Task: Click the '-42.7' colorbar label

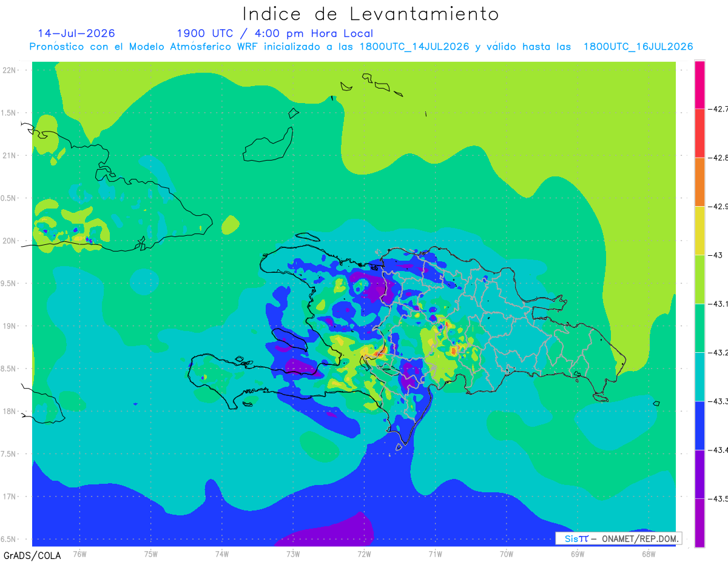Action: [718, 109]
